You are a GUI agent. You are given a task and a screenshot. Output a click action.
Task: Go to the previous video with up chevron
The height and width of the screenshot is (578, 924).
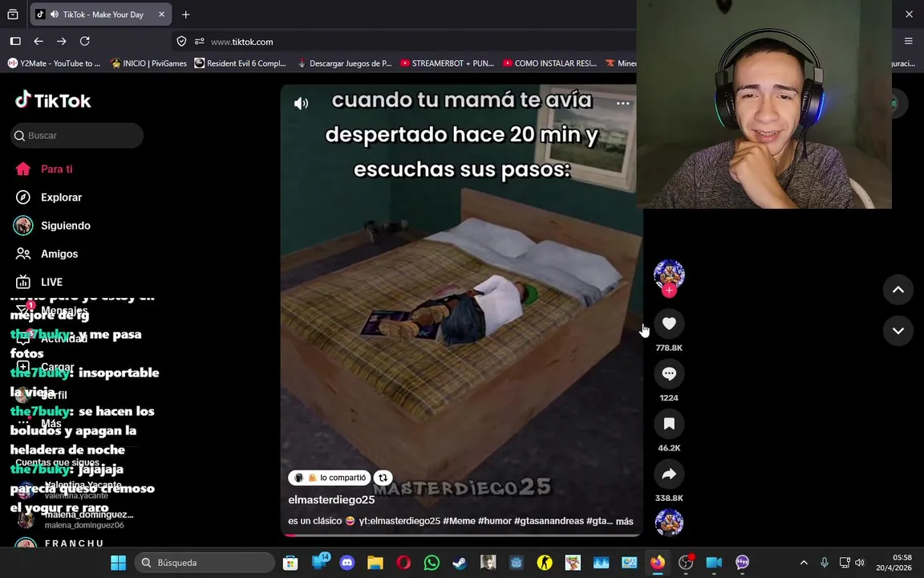tap(898, 290)
